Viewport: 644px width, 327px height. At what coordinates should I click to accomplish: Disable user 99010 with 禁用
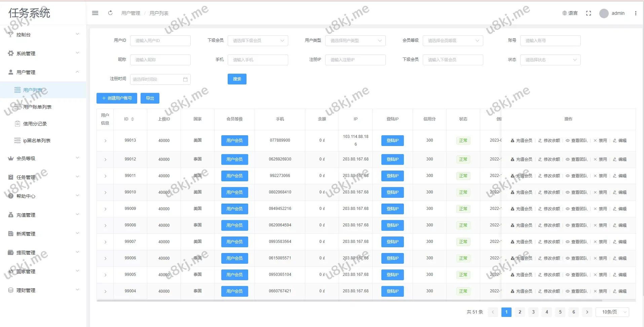click(x=600, y=192)
